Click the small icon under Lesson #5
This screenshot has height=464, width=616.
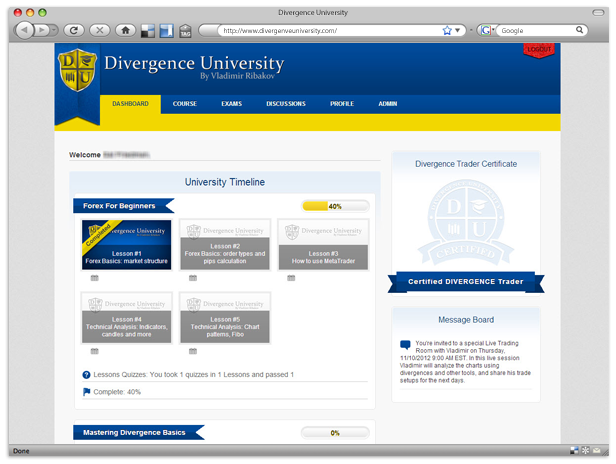pyautogui.click(x=192, y=351)
